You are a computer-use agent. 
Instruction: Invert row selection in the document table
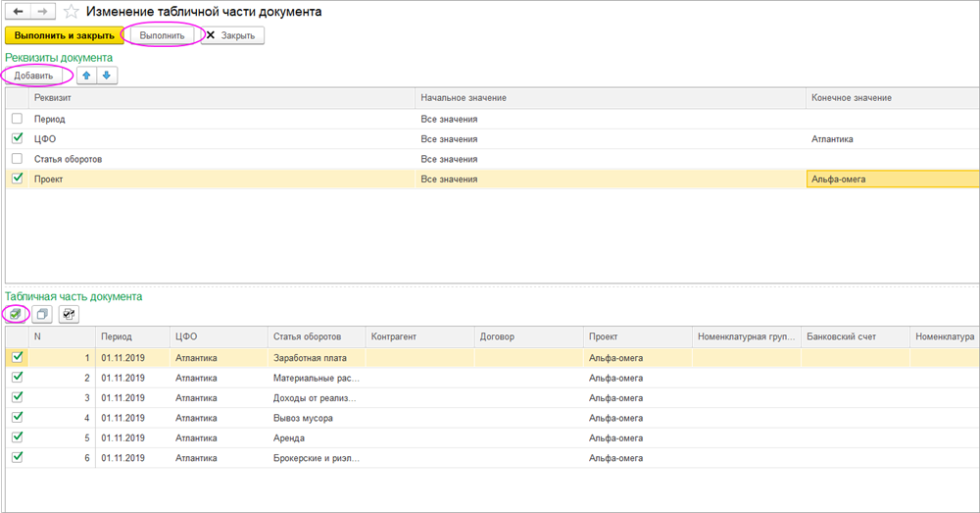pyautogui.click(x=68, y=314)
